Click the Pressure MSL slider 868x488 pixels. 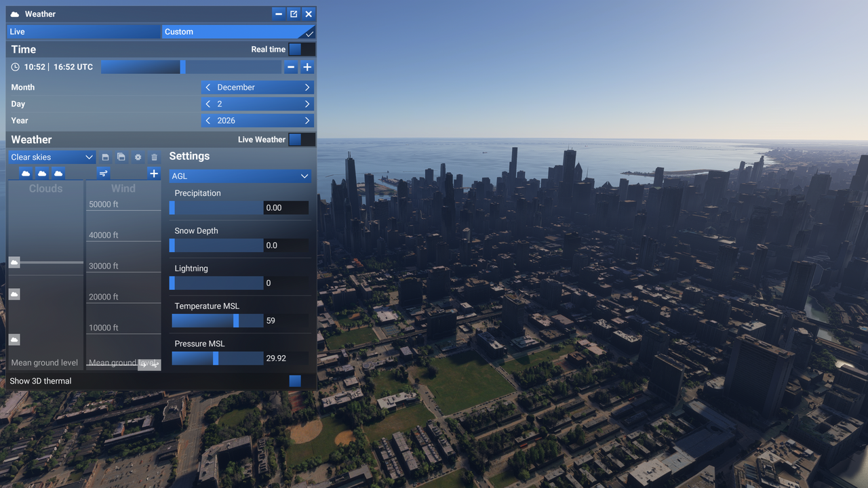coord(216,359)
